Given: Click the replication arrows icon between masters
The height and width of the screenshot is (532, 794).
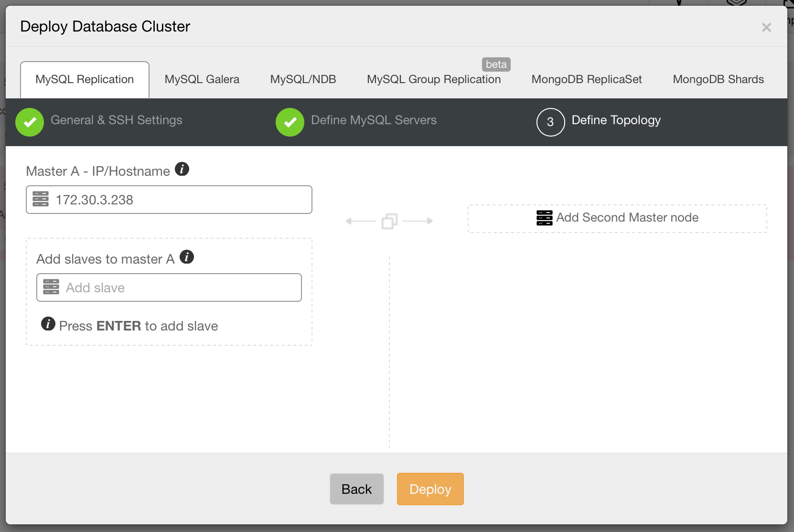Looking at the screenshot, I should (x=389, y=221).
